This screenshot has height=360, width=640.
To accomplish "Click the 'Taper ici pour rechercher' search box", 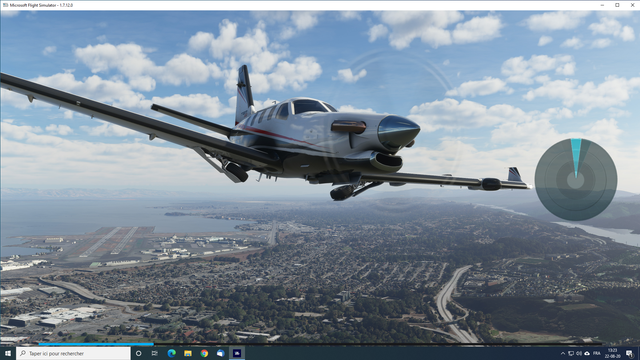I will pos(73,353).
